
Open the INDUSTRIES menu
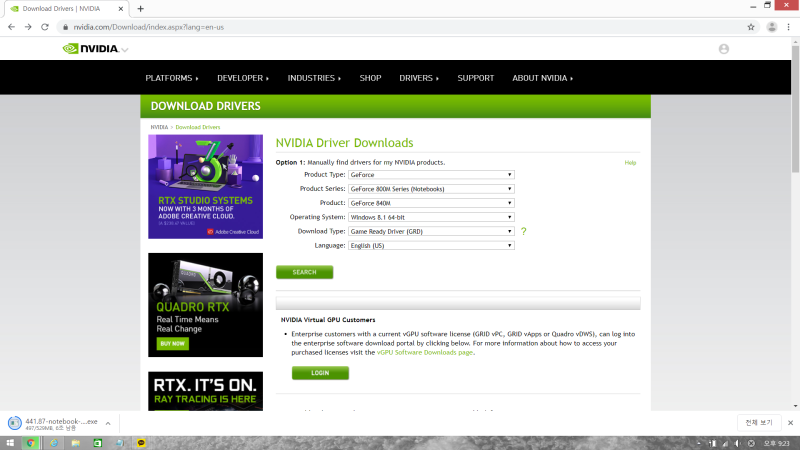click(314, 78)
